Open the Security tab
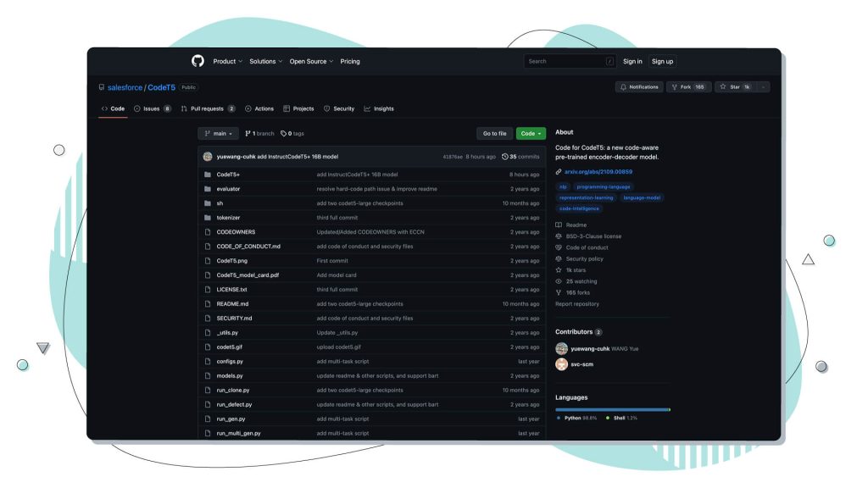The height and width of the screenshot is (488, 868). click(339, 109)
